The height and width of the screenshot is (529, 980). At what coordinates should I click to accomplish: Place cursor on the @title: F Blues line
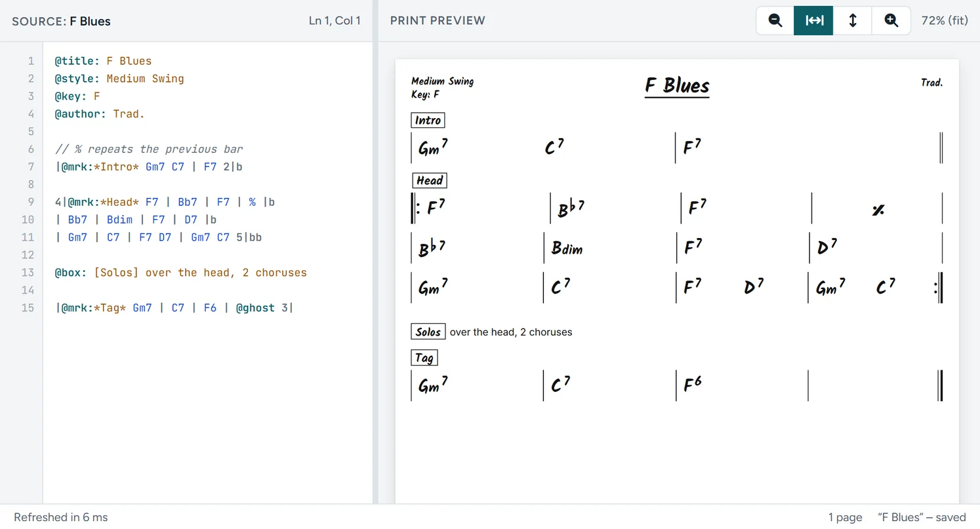pyautogui.click(x=103, y=61)
